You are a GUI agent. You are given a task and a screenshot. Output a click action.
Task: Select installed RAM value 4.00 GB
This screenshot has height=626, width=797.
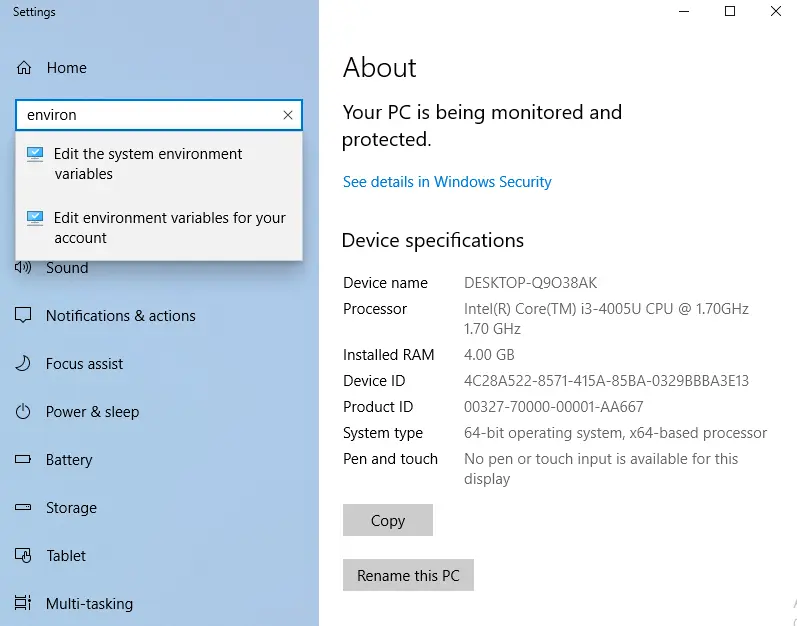(x=489, y=355)
